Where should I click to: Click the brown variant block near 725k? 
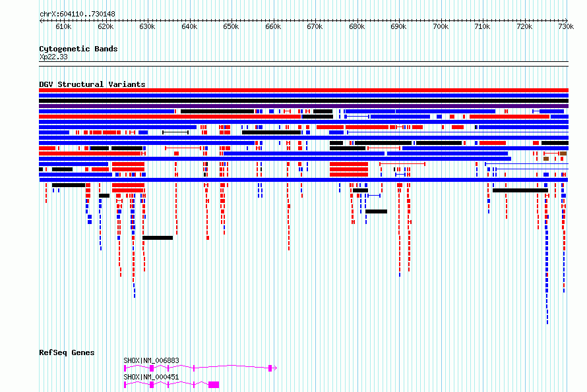[x=546, y=159]
